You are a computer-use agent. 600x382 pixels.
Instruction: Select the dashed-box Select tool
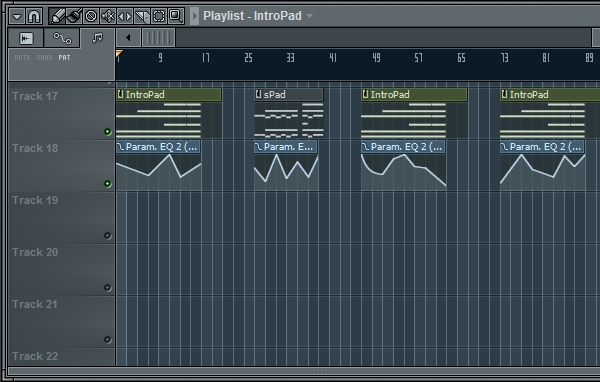pyautogui.click(x=159, y=16)
